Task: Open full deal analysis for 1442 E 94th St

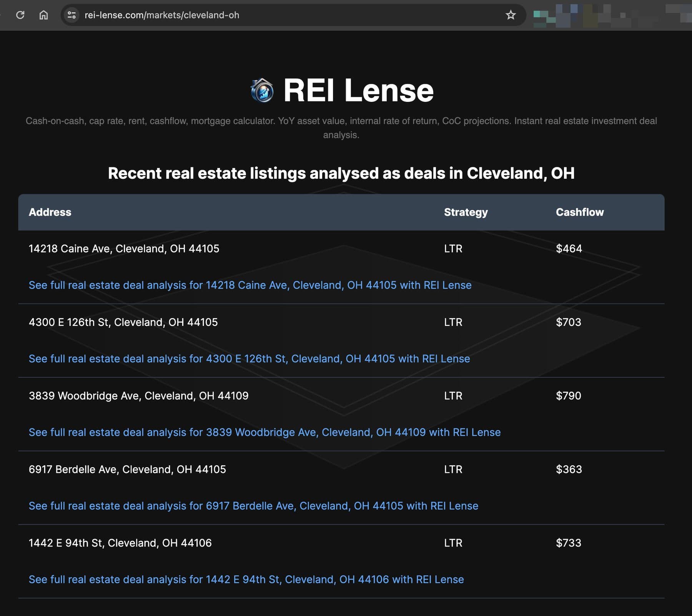Action: click(x=246, y=579)
